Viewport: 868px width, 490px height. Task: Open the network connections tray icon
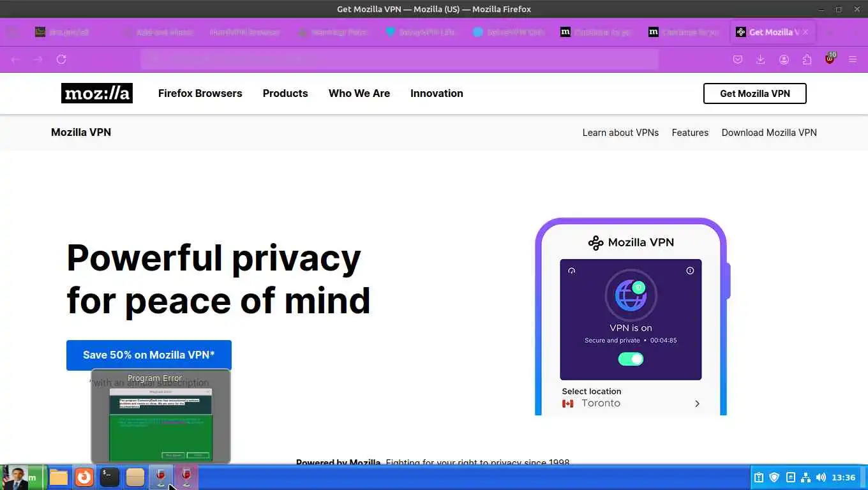(x=805, y=477)
